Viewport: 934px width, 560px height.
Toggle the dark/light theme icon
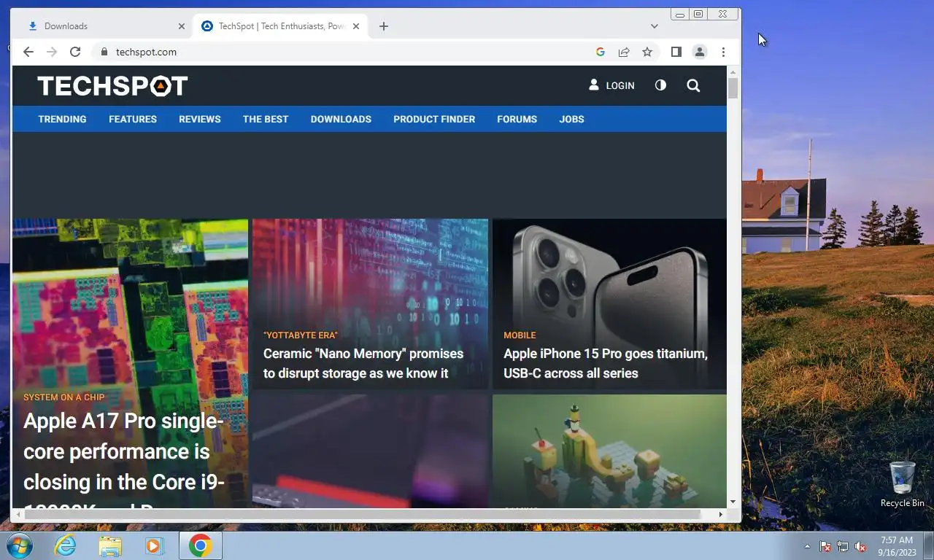(660, 85)
